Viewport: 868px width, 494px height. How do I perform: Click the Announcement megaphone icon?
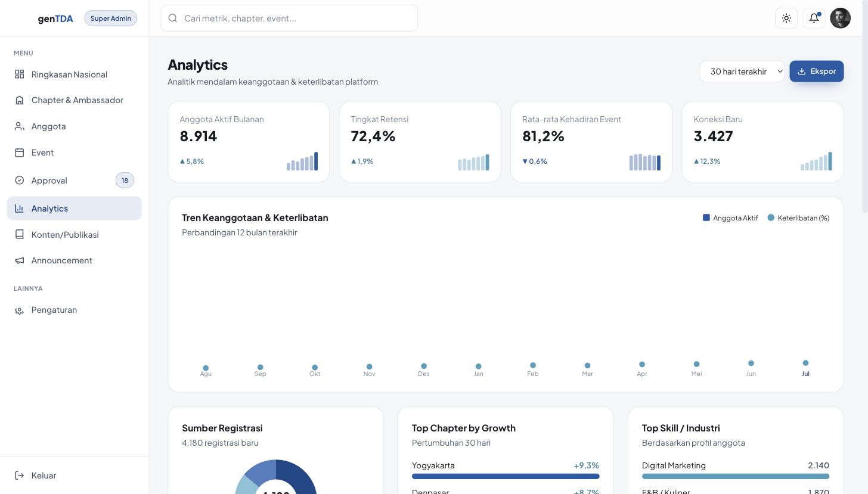tap(20, 260)
